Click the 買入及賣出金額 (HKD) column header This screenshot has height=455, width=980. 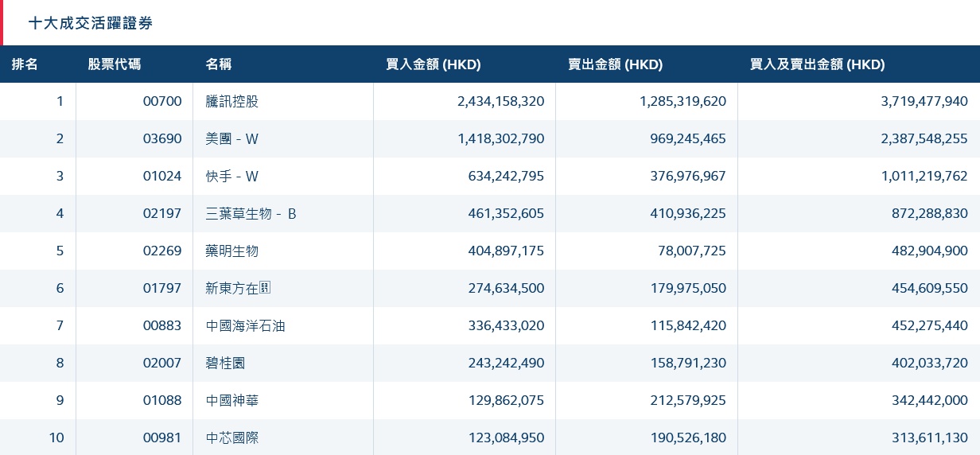817,64
